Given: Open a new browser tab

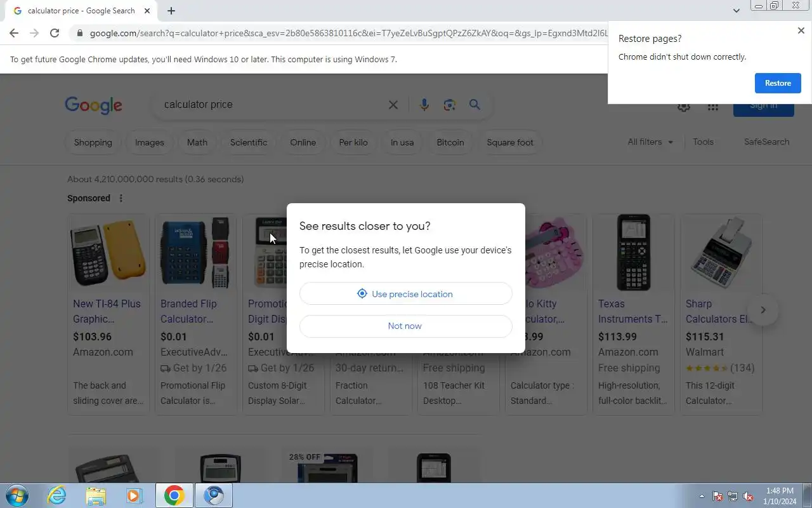Looking at the screenshot, I should click(171, 11).
